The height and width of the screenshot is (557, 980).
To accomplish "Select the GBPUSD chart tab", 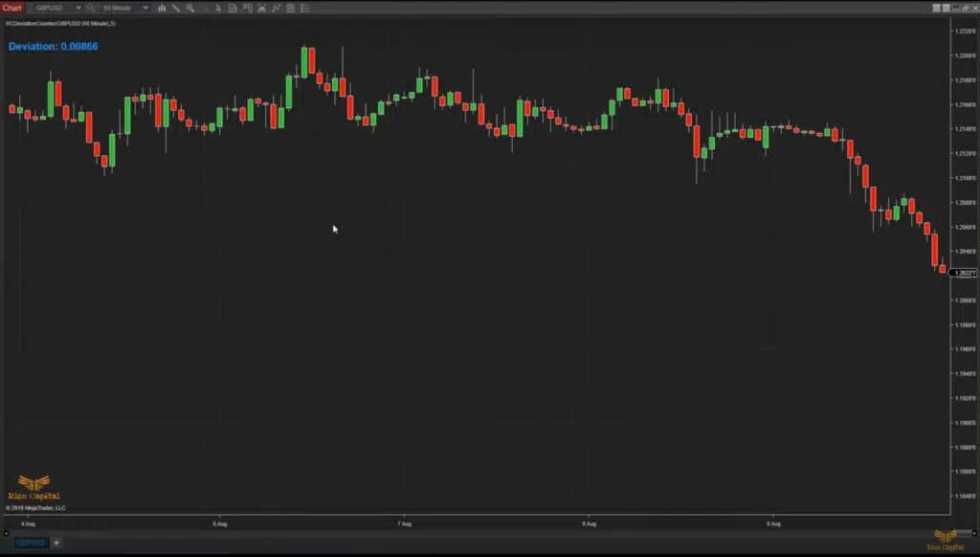I will [30, 543].
